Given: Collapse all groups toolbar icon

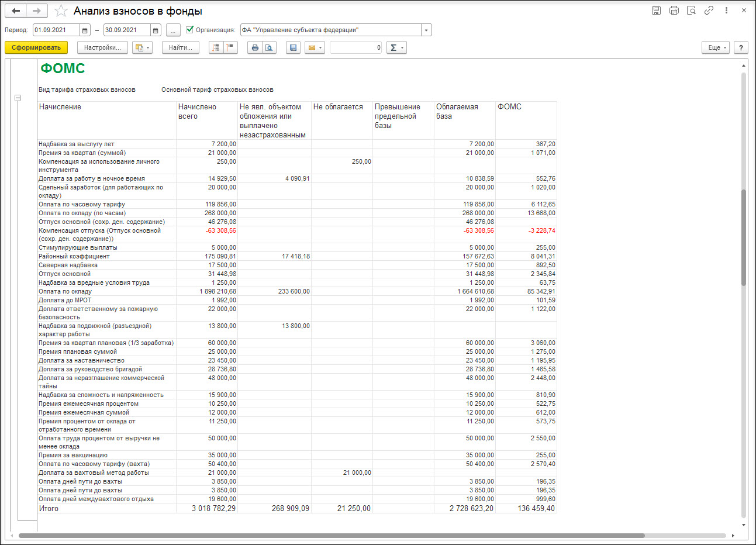Looking at the screenshot, I should pyautogui.click(x=216, y=47).
